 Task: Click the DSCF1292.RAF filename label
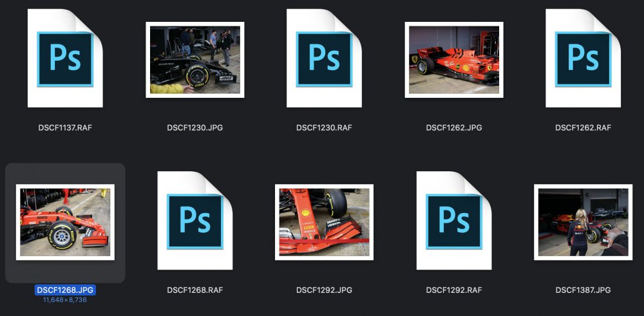(453, 290)
